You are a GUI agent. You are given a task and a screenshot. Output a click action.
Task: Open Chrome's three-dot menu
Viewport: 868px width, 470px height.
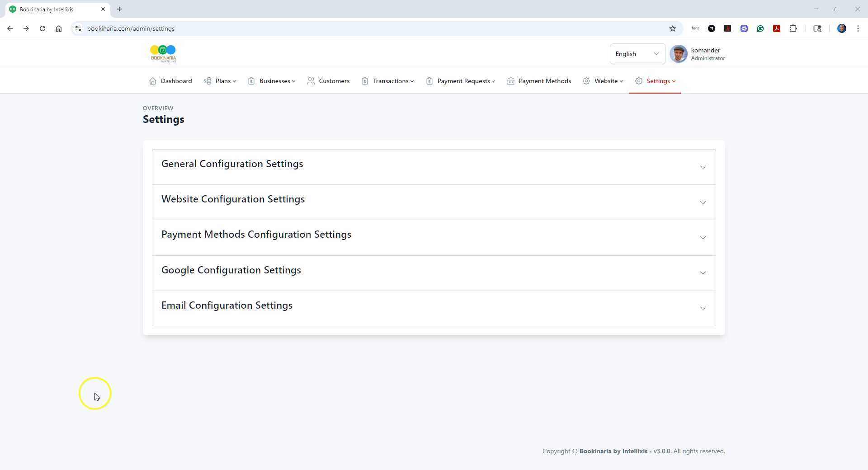(x=858, y=28)
